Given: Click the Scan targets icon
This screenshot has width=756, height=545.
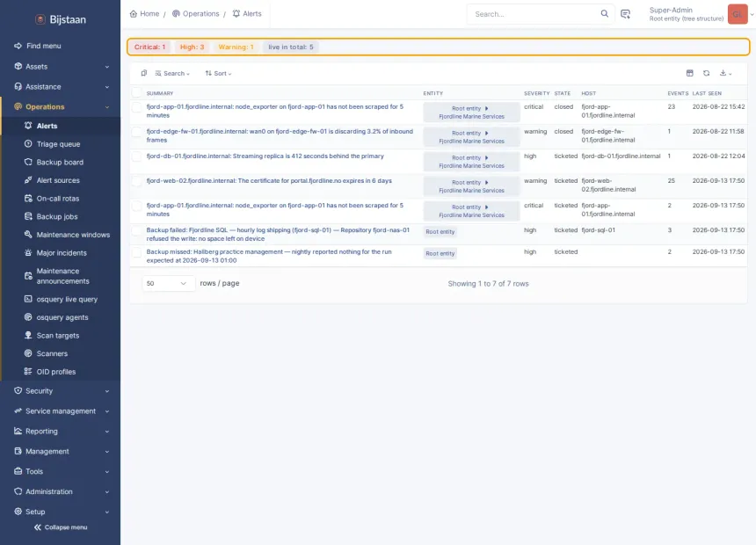Looking at the screenshot, I should pyautogui.click(x=28, y=335).
